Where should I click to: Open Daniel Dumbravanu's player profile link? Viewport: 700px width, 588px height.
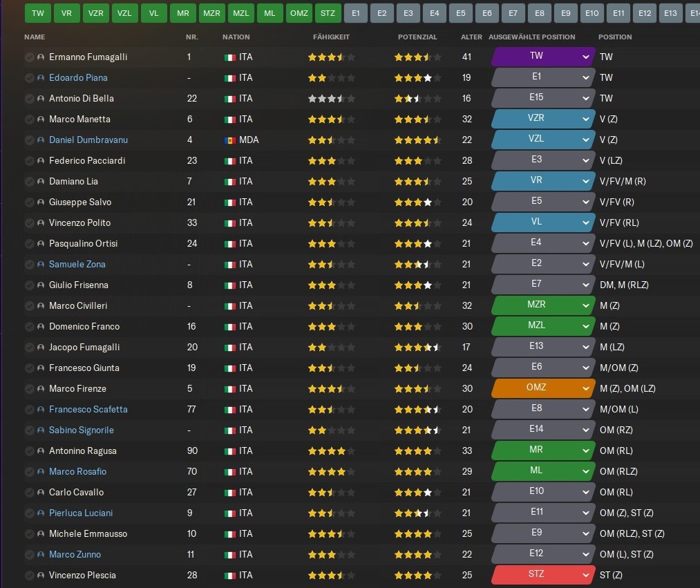click(88, 140)
